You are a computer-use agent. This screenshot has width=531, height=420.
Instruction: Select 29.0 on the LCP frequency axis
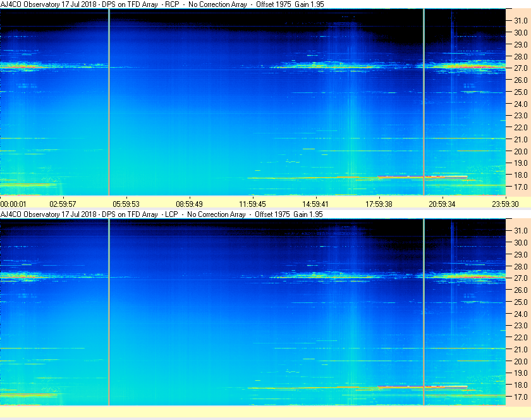(521, 254)
